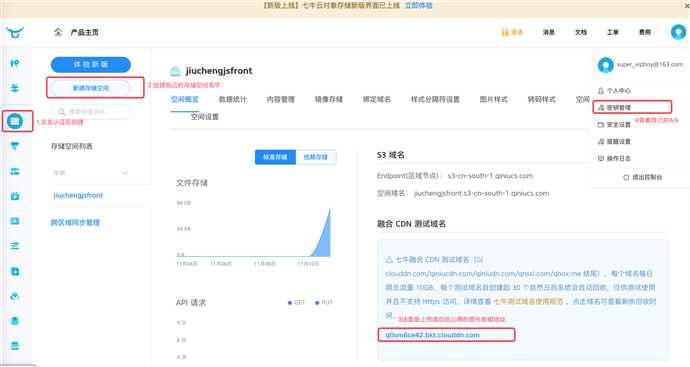Switch to the 绑定域名 tab
The width and height of the screenshot is (690, 367).
click(x=377, y=99)
